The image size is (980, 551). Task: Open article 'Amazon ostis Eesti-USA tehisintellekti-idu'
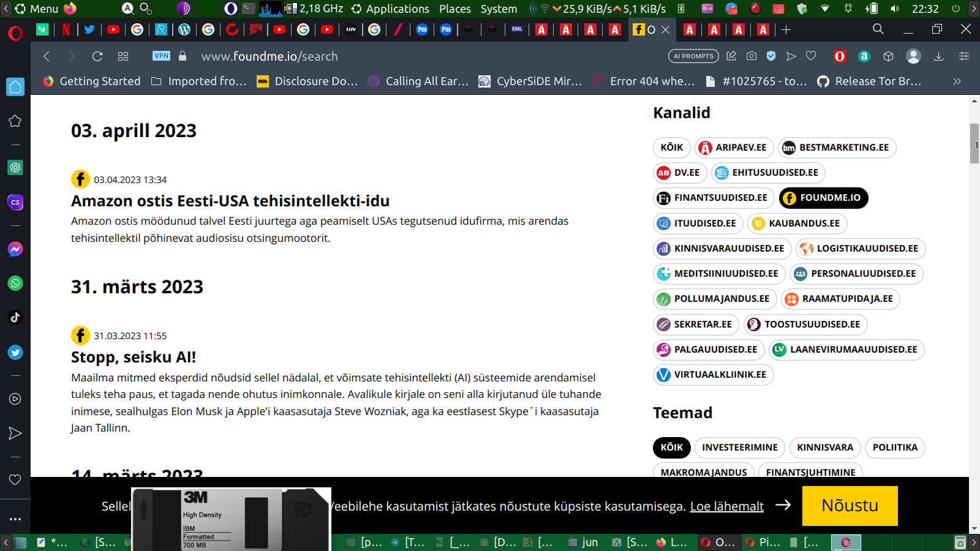coord(230,201)
